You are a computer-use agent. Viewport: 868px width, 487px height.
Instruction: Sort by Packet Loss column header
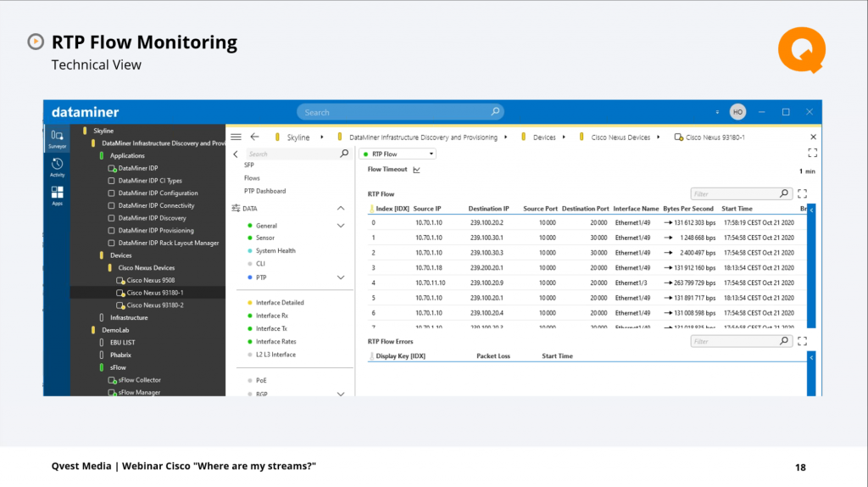coord(493,356)
